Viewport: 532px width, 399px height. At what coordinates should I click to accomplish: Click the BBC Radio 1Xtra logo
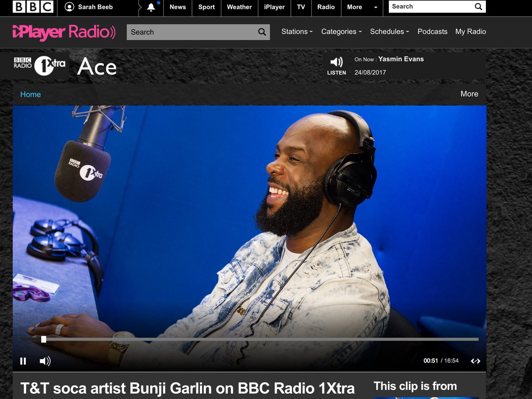[x=40, y=66]
